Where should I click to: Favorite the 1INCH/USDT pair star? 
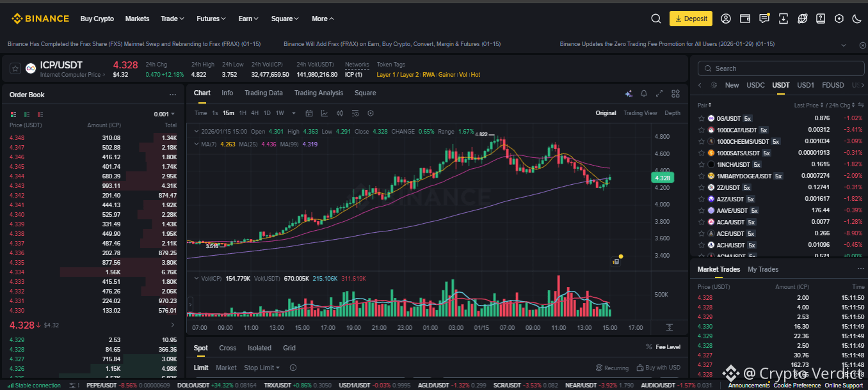[701, 164]
